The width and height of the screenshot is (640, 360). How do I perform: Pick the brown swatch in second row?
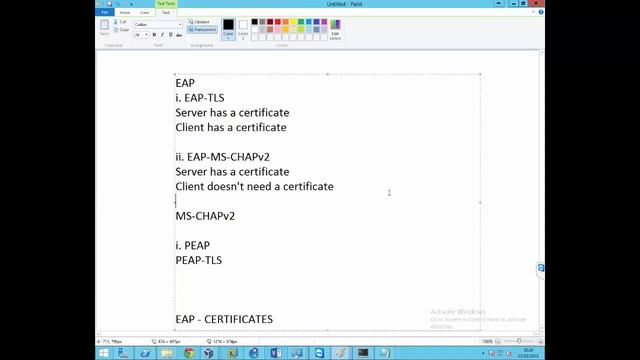click(270, 29)
